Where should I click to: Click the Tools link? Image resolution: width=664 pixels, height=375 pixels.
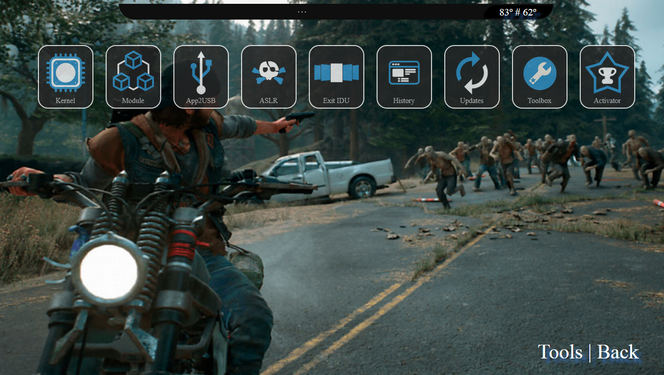pyautogui.click(x=560, y=352)
